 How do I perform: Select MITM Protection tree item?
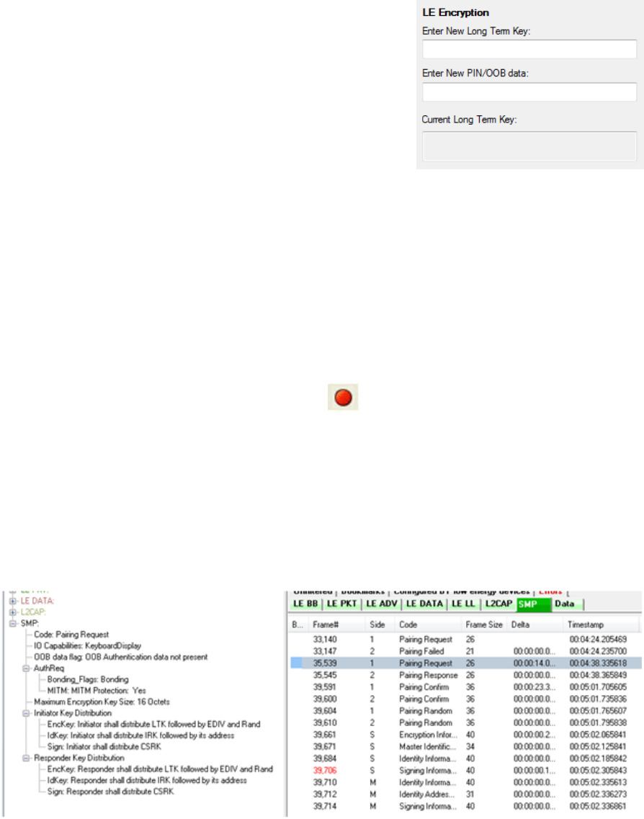click(97, 690)
